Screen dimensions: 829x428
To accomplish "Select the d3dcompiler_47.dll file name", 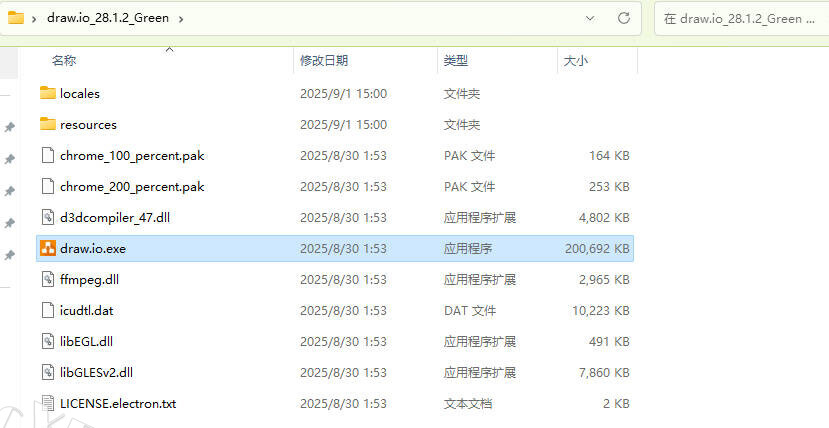I will 115,218.
